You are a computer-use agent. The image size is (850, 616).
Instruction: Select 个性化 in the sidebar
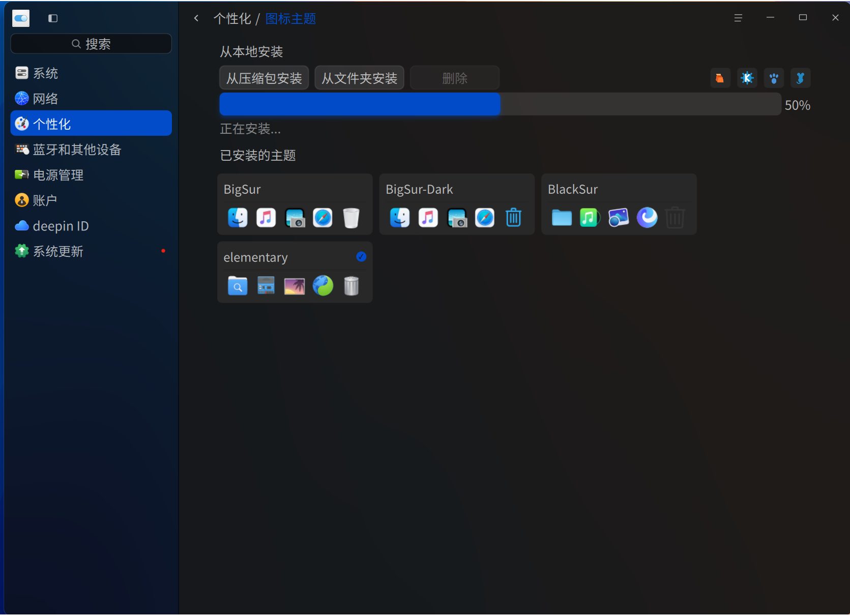tap(91, 124)
